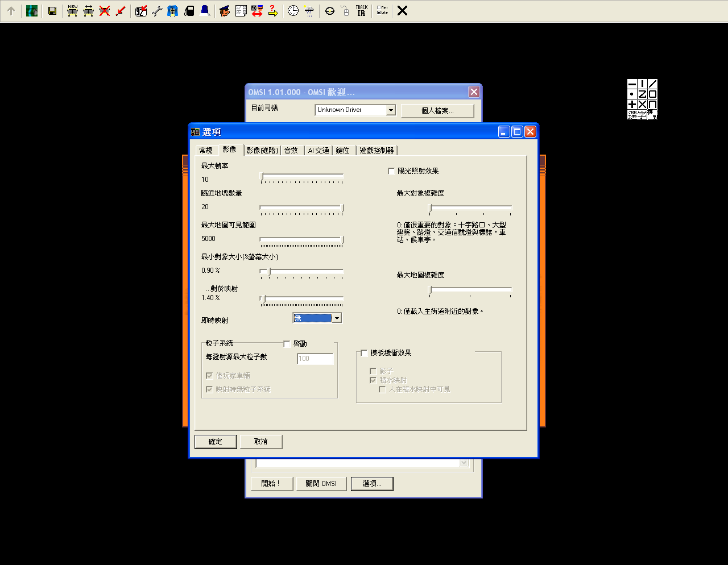Open the document list toolbar icon
The image size is (728, 565).
click(x=241, y=11)
